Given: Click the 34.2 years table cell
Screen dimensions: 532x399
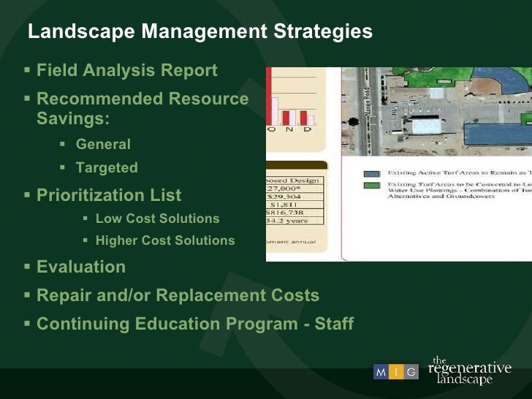Looking at the screenshot, I should [x=294, y=221].
